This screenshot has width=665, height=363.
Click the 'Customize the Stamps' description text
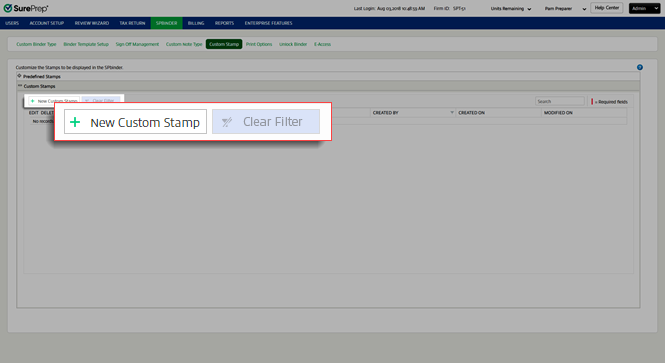click(x=70, y=67)
